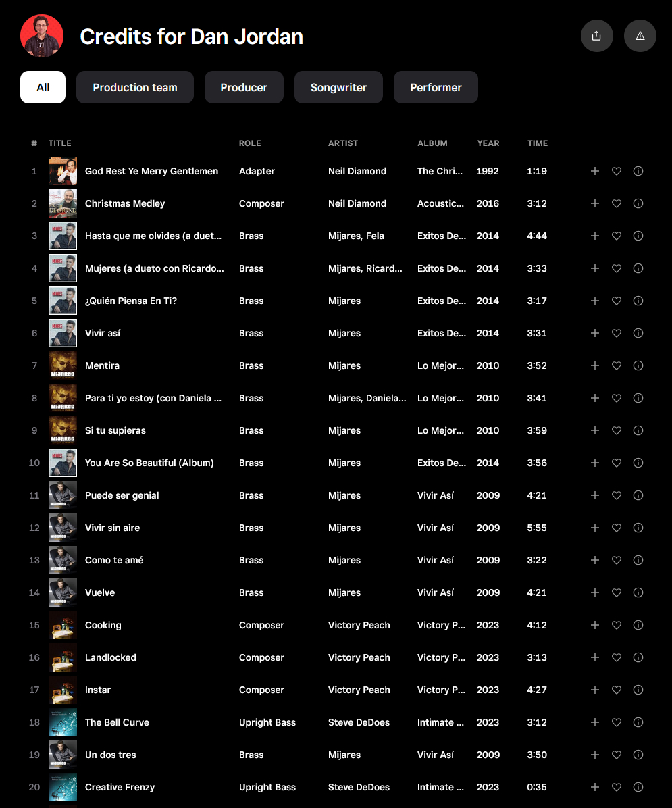672x808 pixels.
Task: Add God Rest Ye Merry Gentlemen with plus icon
Action: point(594,171)
